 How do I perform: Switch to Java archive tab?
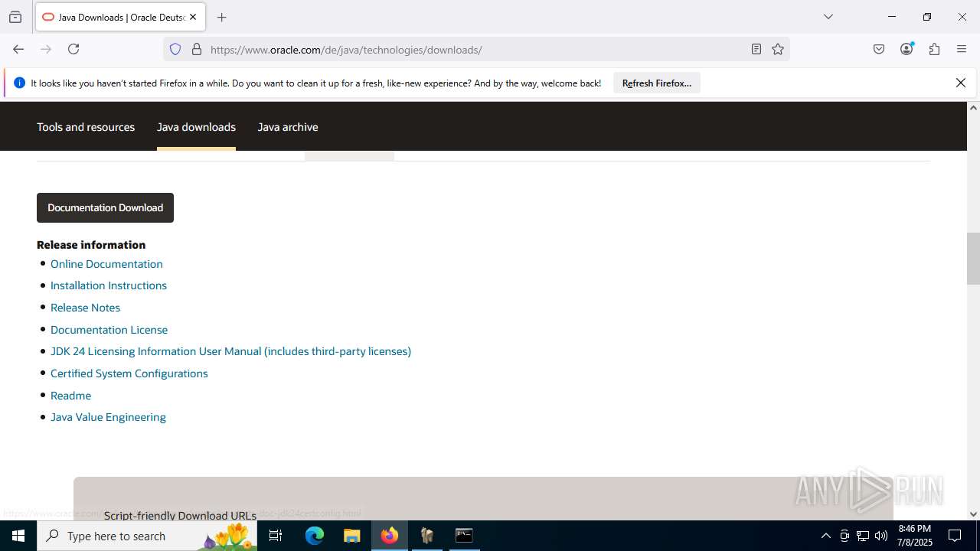288,127
